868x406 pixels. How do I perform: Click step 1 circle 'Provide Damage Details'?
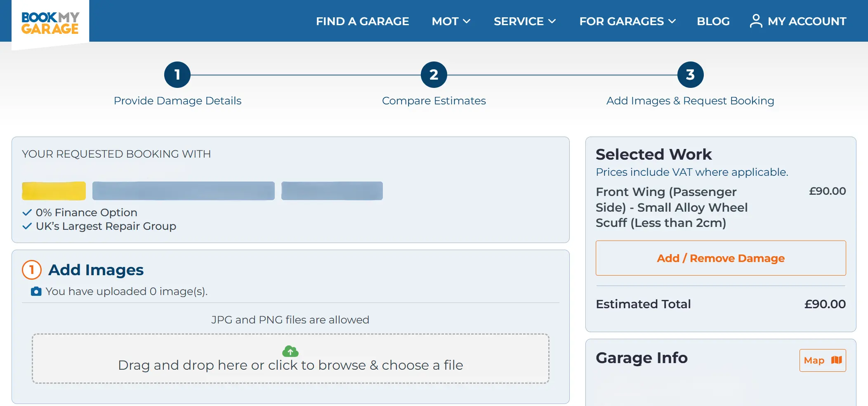(177, 75)
